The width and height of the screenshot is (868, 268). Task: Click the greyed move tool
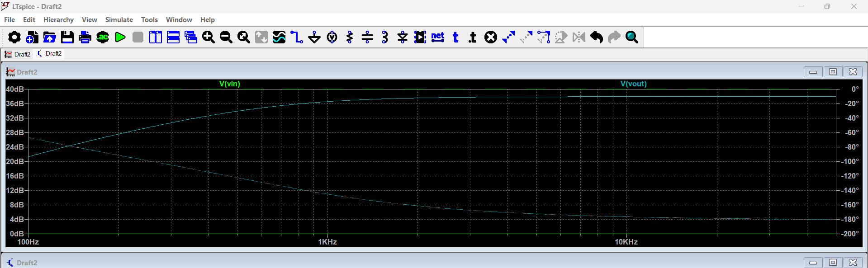(526, 37)
